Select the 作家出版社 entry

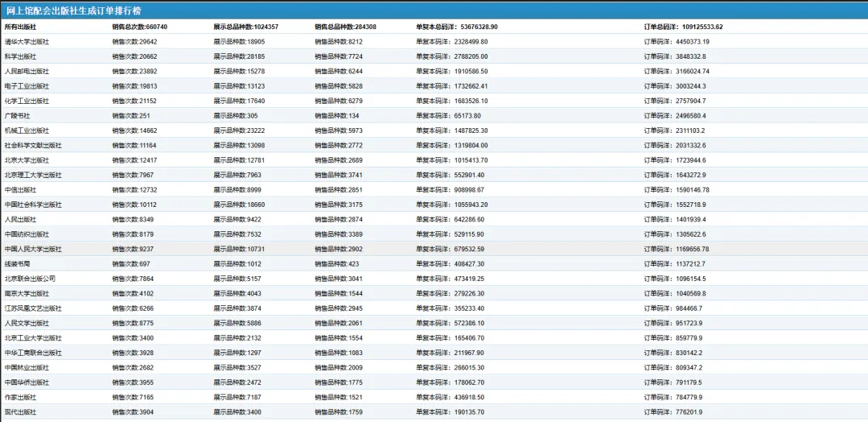point(21,397)
